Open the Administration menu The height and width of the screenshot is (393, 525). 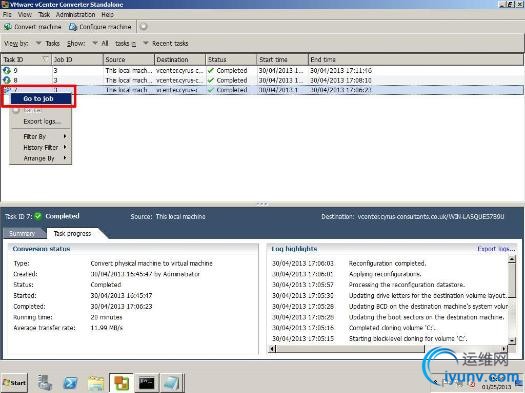pyautogui.click(x=75, y=15)
